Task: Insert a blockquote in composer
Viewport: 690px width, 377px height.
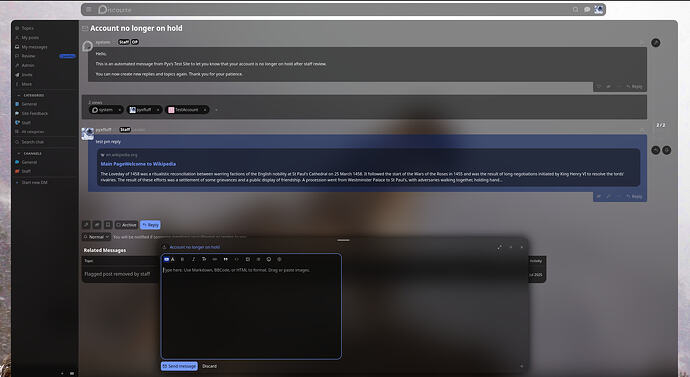Action: point(225,260)
